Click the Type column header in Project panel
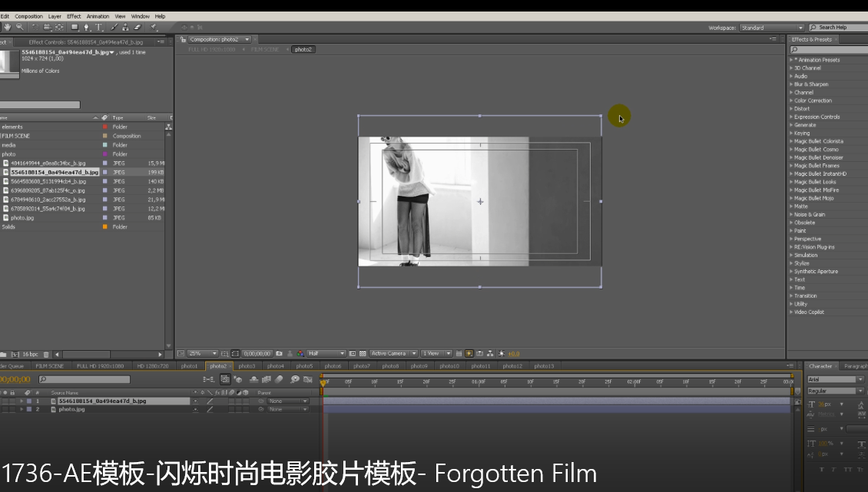 (118, 118)
